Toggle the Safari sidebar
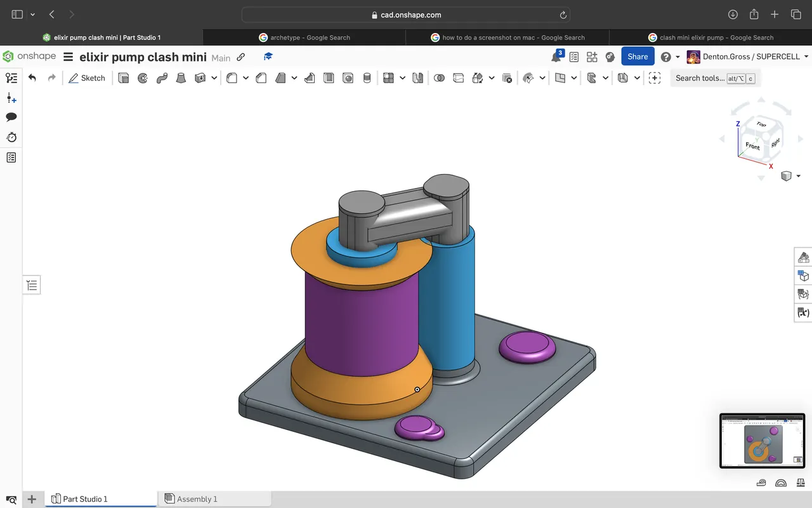 17,15
